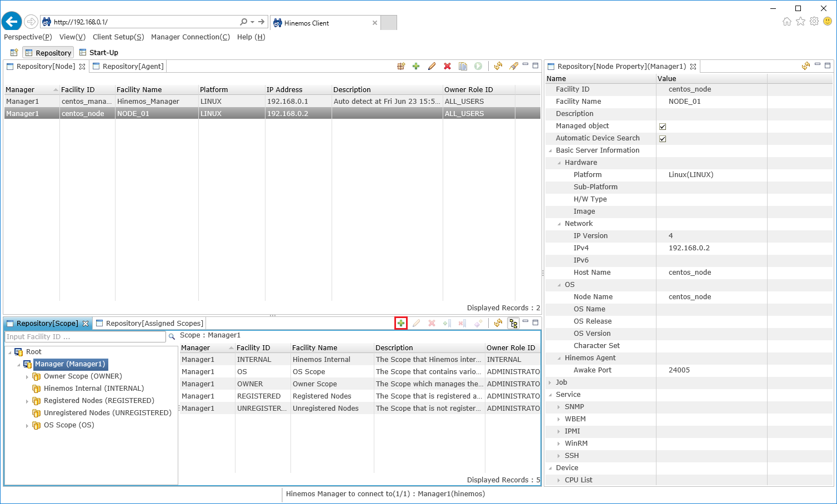Create a scope with the Repository[Scope] green plus

pos(401,323)
